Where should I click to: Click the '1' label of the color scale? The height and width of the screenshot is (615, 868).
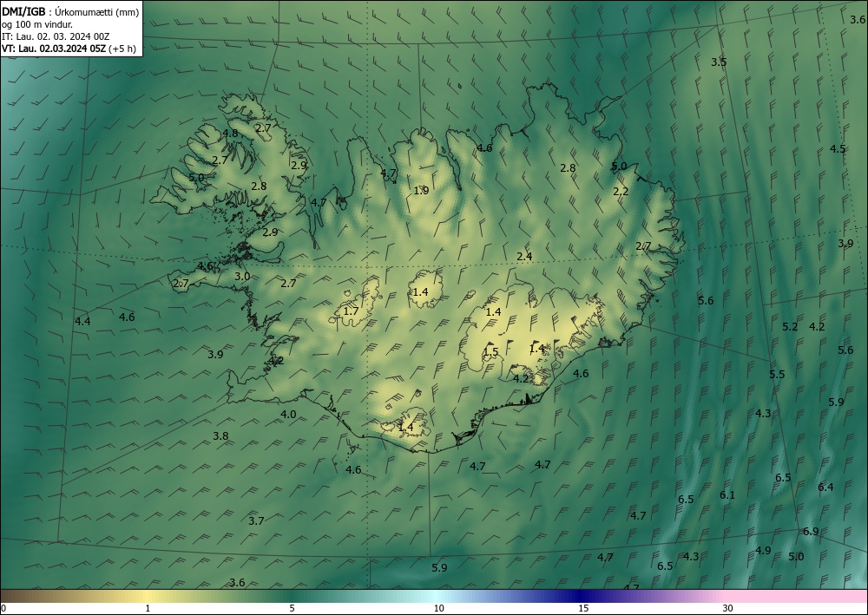(x=148, y=608)
